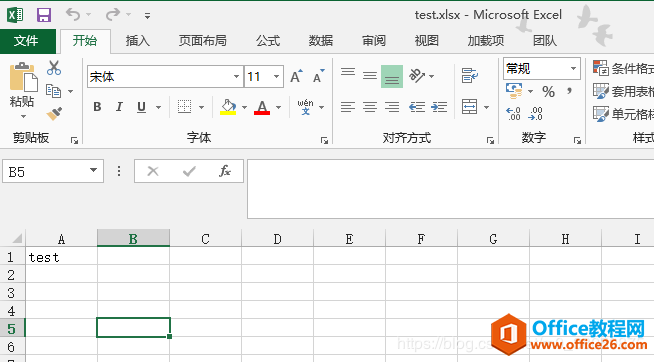
Task: Apply red font color
Action: point(262,107)
